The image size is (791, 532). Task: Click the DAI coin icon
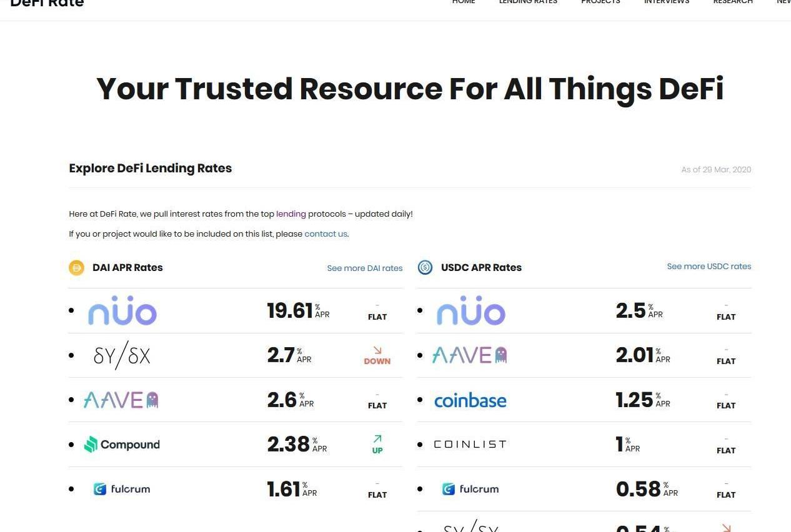tap(76, 268)
